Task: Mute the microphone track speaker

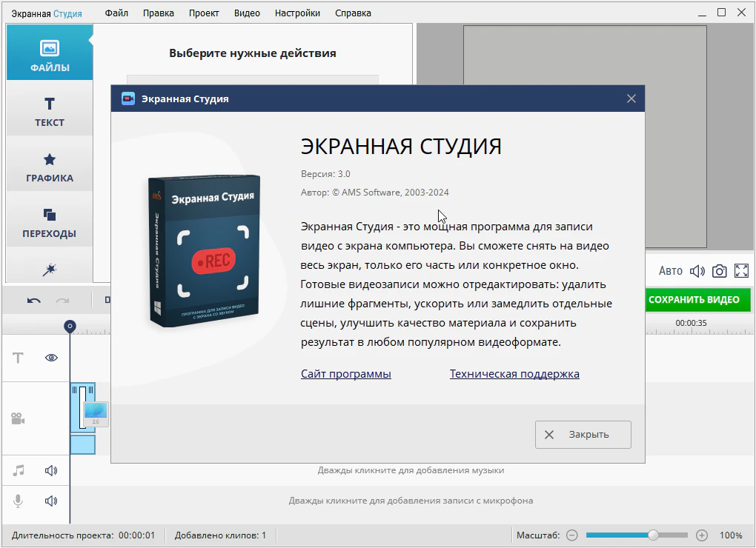Action: [x=51, y=501]
